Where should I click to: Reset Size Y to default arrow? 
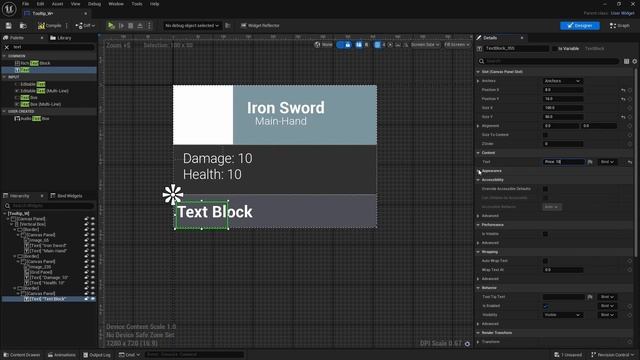pos(623,117)
